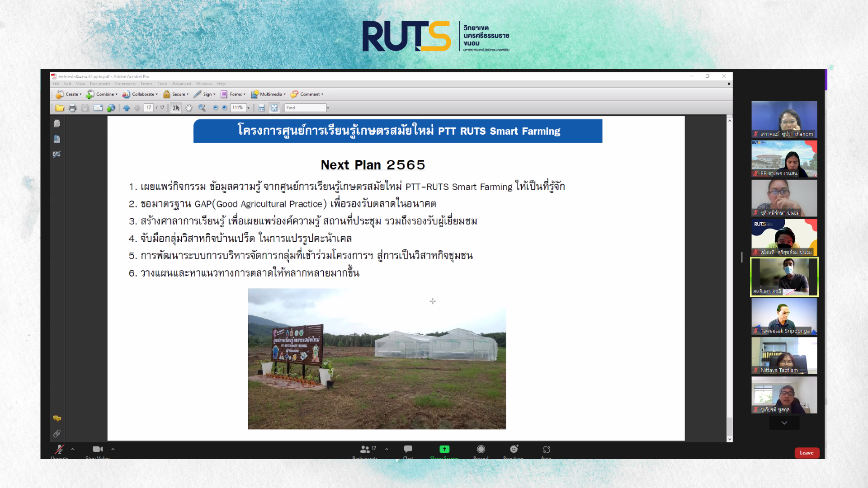The width and height of the screenshot is (868, 488).
Task: Select Taweesak Sripoonga video thumbnail
Action: [784, 316]
